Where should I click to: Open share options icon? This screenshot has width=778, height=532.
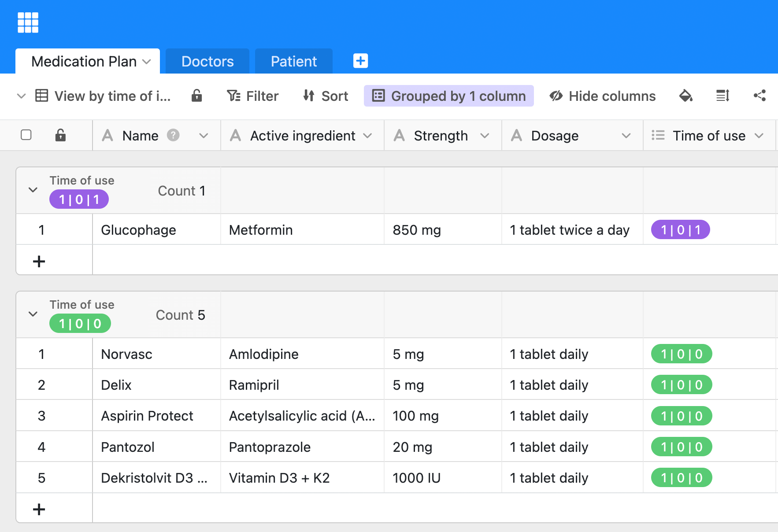(759, 96)
